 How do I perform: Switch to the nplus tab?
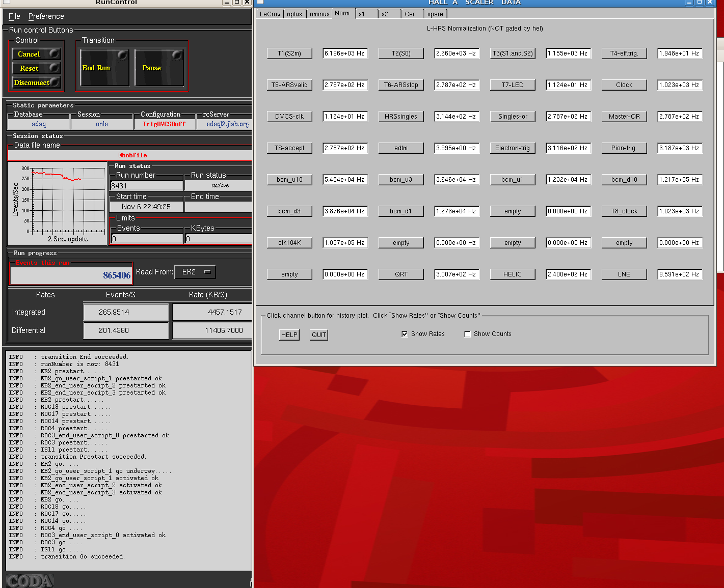294,14
